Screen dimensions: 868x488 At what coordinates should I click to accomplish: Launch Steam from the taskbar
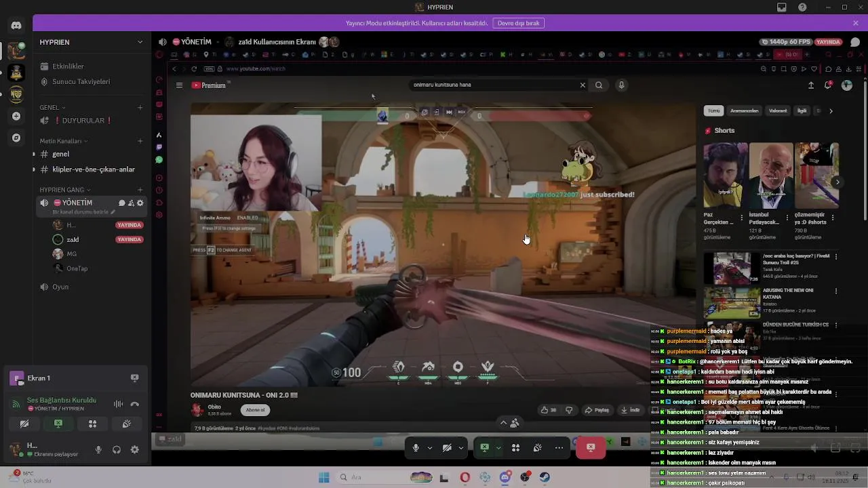click(545, 477)
